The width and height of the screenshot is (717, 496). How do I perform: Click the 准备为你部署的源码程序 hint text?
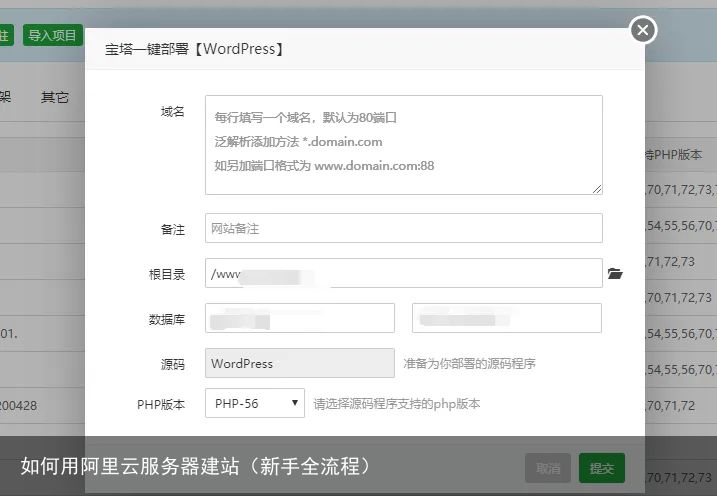pos(470,363)
